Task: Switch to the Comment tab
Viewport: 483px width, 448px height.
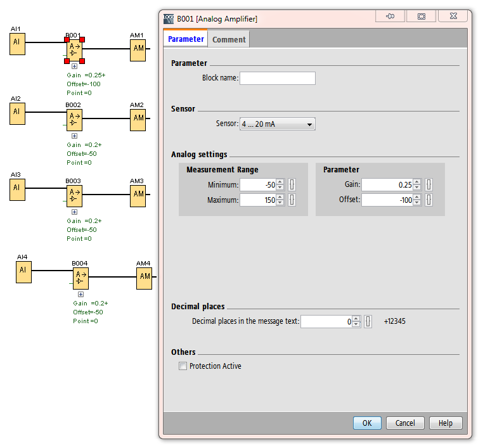Action: tap(229, 39)
